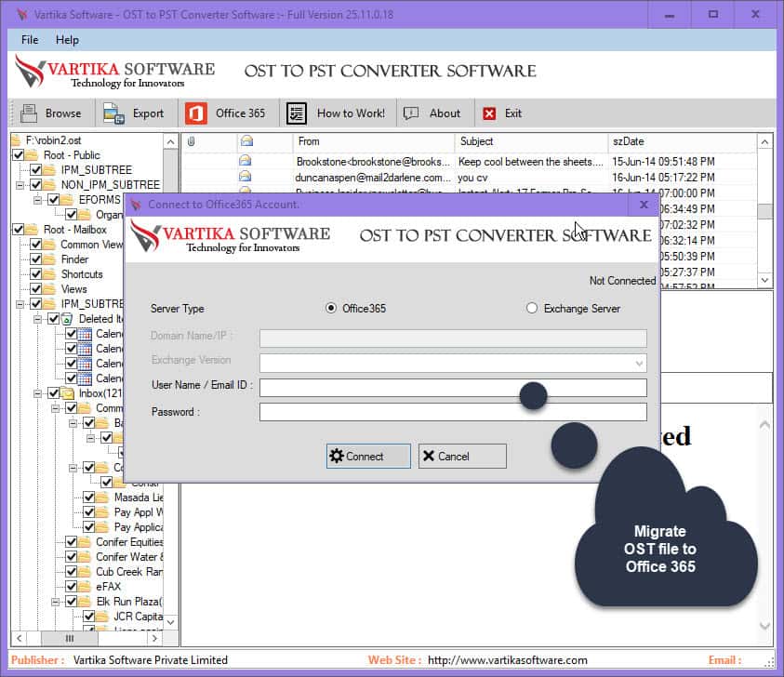Sort emails by the Subject column
Image resolution: width=784 pixels, height=677 pixels.
pos(531,141)
